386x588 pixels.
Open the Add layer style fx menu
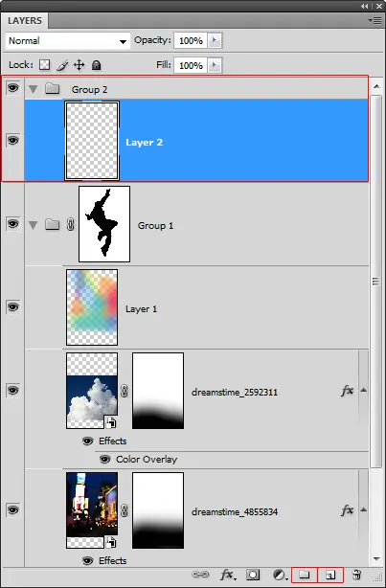[x=228, y=575]
